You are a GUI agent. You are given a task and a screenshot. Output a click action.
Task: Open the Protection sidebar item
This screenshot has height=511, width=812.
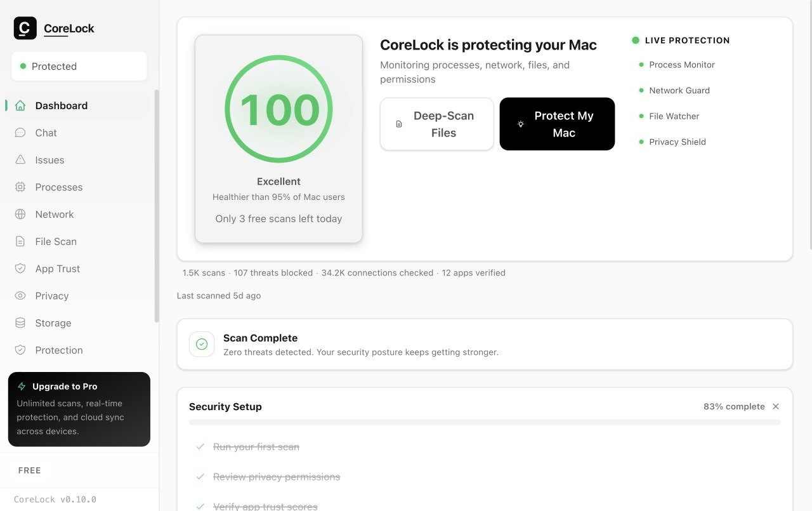click(59, 350)
